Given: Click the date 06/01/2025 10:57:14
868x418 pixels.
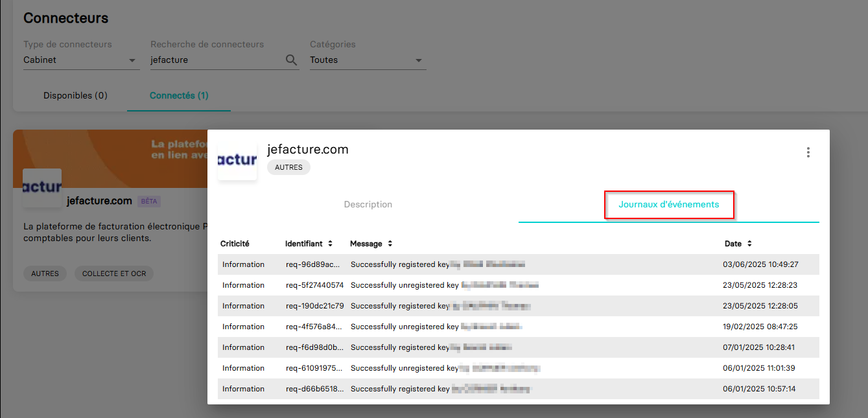Looking at the screenshot, I should (x=759, y=389).
